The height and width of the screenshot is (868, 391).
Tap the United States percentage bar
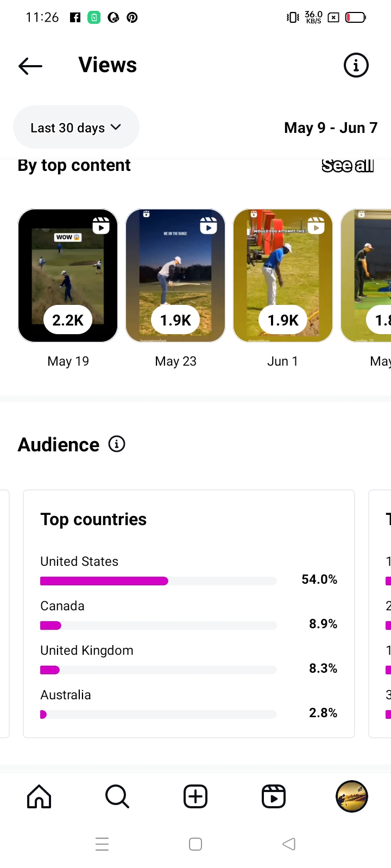point(158,581)
